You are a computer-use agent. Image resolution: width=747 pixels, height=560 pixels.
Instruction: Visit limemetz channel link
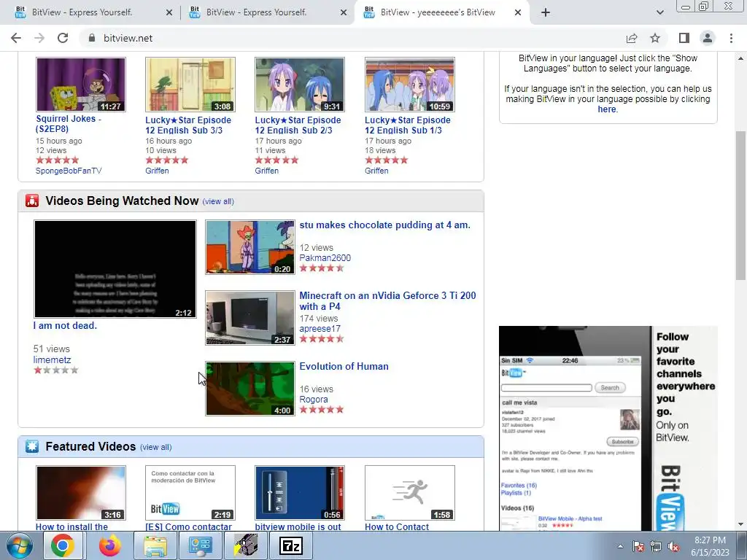coord(52,360)
